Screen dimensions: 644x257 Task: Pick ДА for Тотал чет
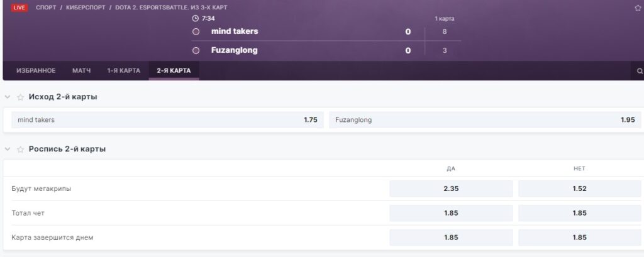click(x=451, y=213)
